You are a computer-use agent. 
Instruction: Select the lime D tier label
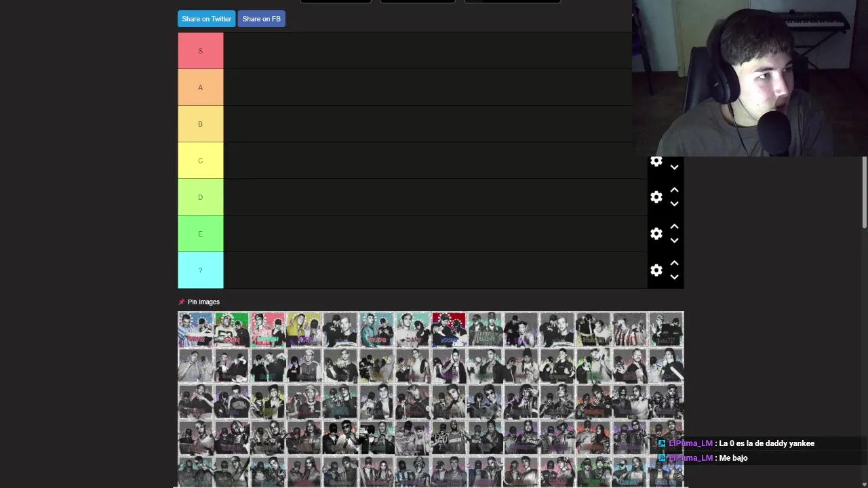[200, 197]
